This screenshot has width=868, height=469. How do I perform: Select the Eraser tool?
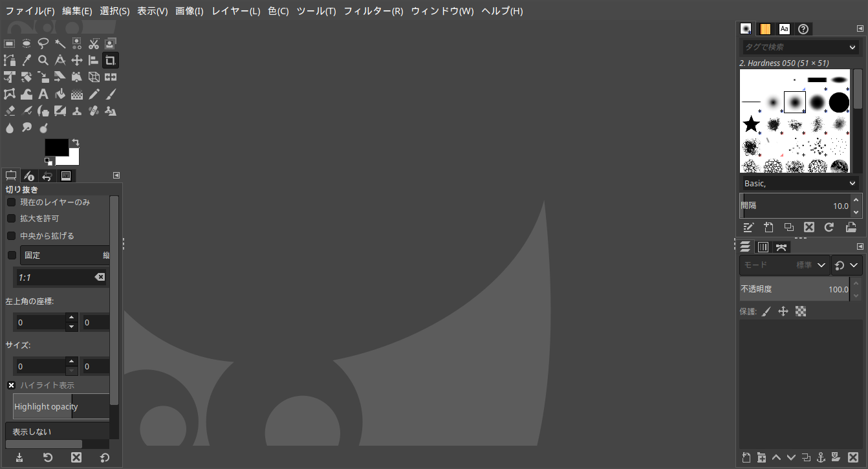click(x=10, y=111)
